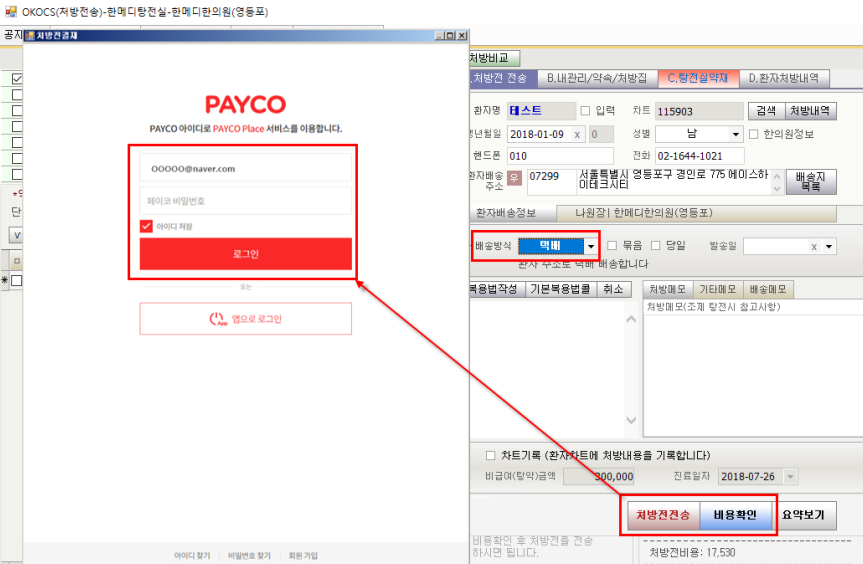Switch to the 처방전 전송 tab
863x564 pixels.
501,78
